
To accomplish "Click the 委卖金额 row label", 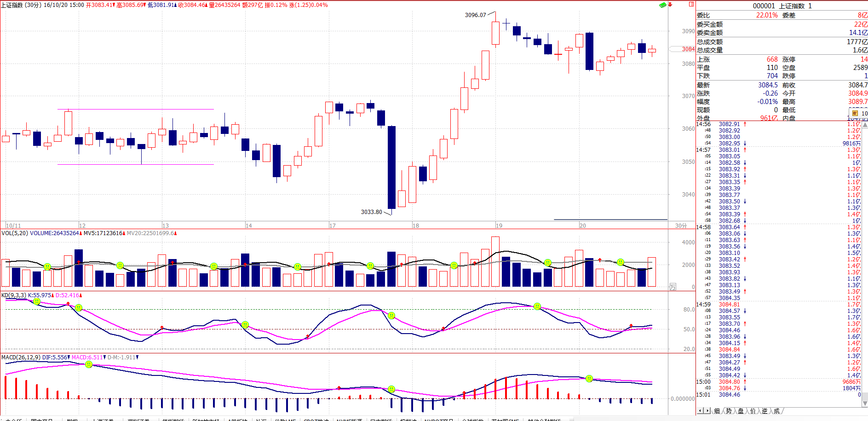I will click(x=710, y=33).
